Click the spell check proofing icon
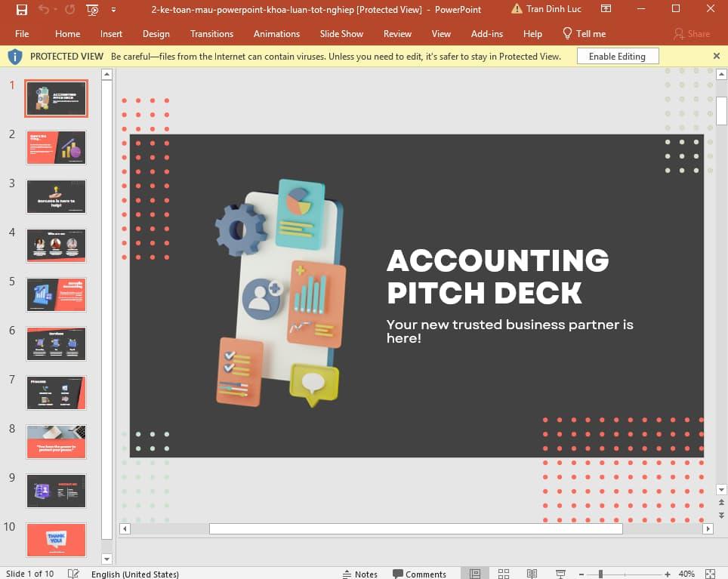This screenshot has height=579, width=728. click(x=73, y=574)
